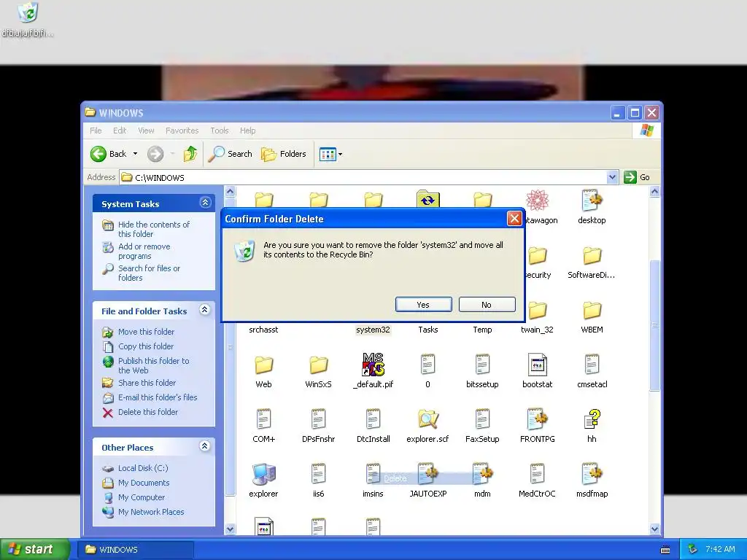Image resolution: width=747 pixels, height=560 pixels.
Task: Select the explorer application icon
Action: [x=263, y=474]
